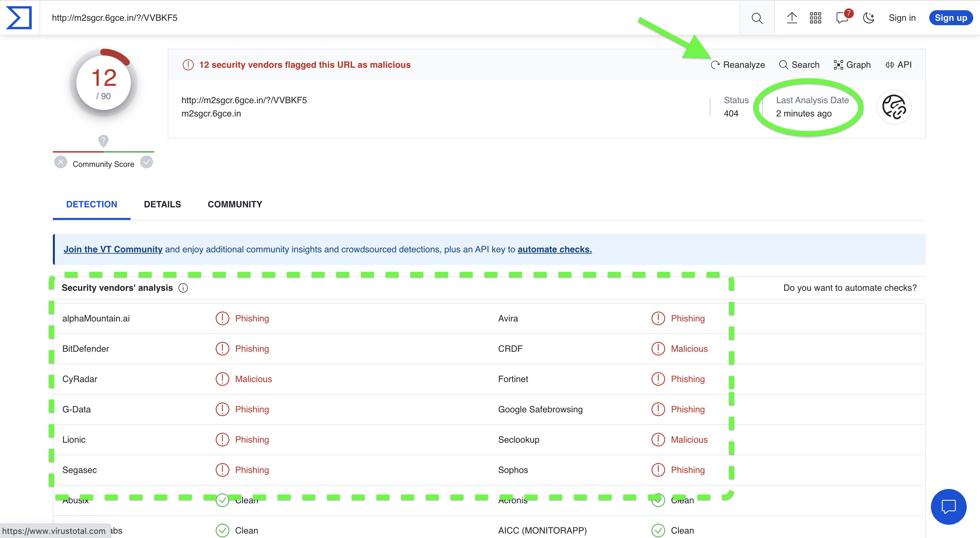980x538 pixels.
Task: Click Fortinet Phishing alert icon
Action: [658, 379]
